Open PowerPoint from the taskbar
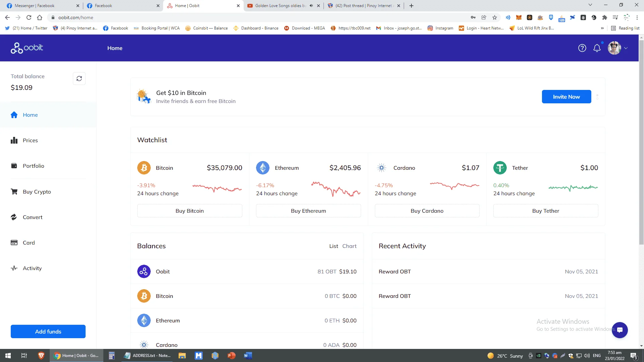 point(232,356)
